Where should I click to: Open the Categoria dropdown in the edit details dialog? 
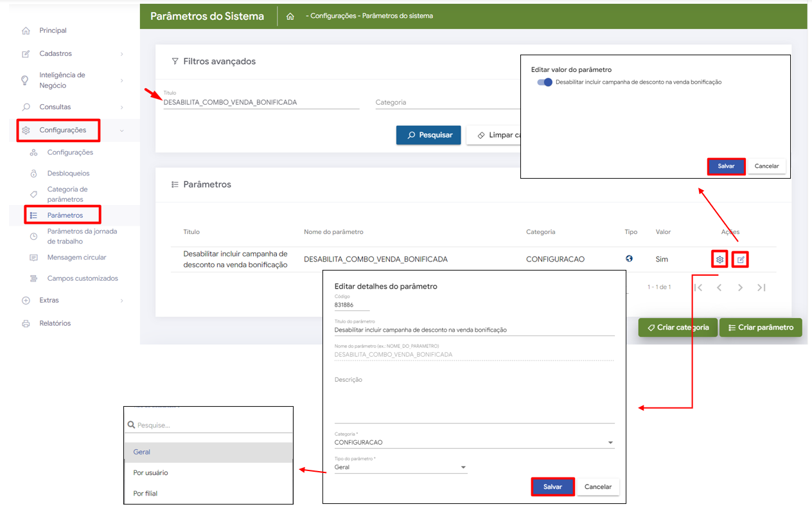pos(474,443)
